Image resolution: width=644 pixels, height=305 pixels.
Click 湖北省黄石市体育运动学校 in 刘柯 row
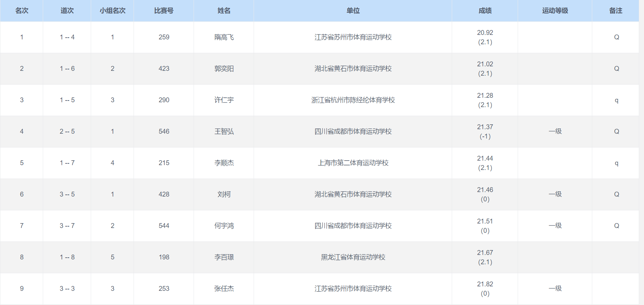tap(353, 194)
